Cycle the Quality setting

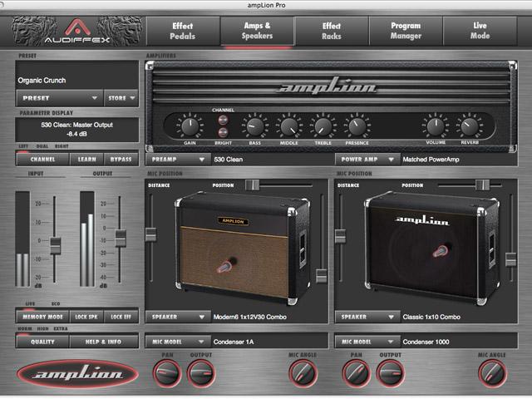(x=42, y=342)
